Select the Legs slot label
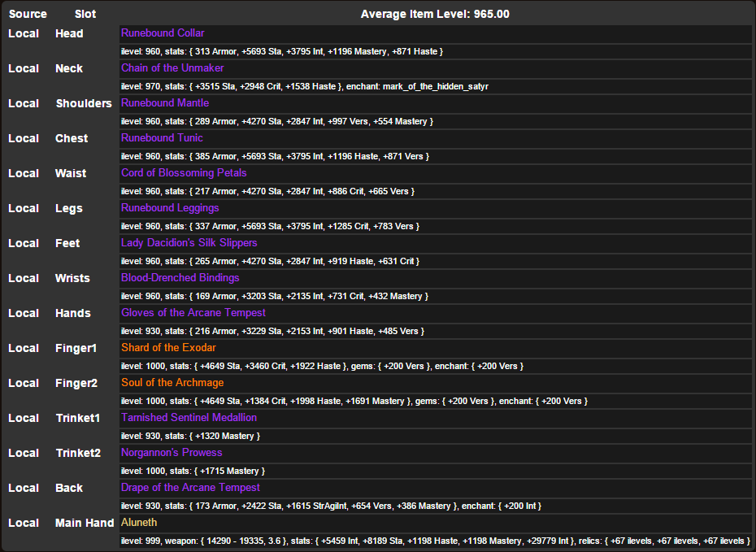 68,208
